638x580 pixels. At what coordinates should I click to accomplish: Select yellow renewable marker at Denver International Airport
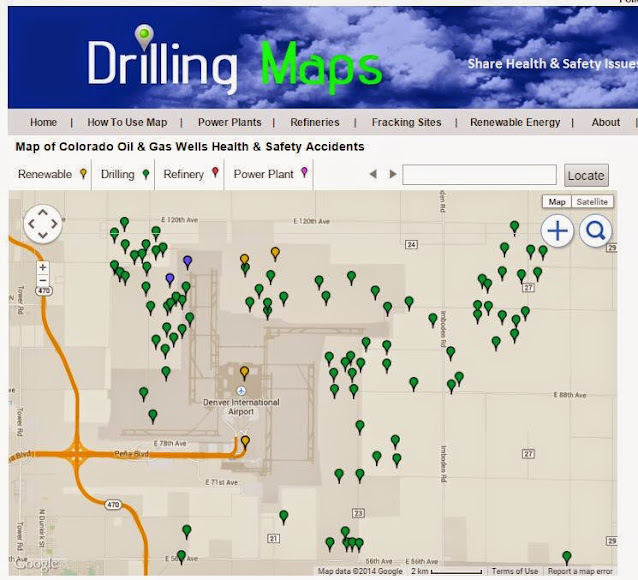coord(244,373)
